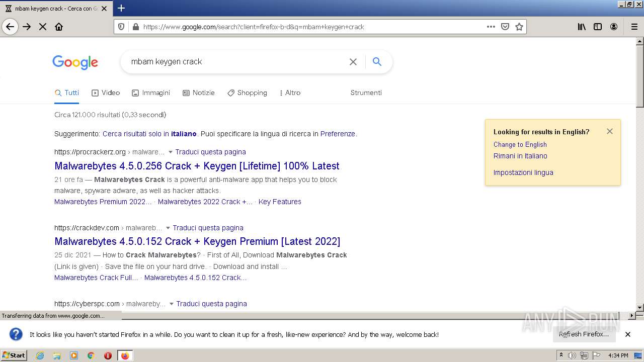Click Traduci questa pagina for crackdev
644x362 pixels.
(208, 228)
